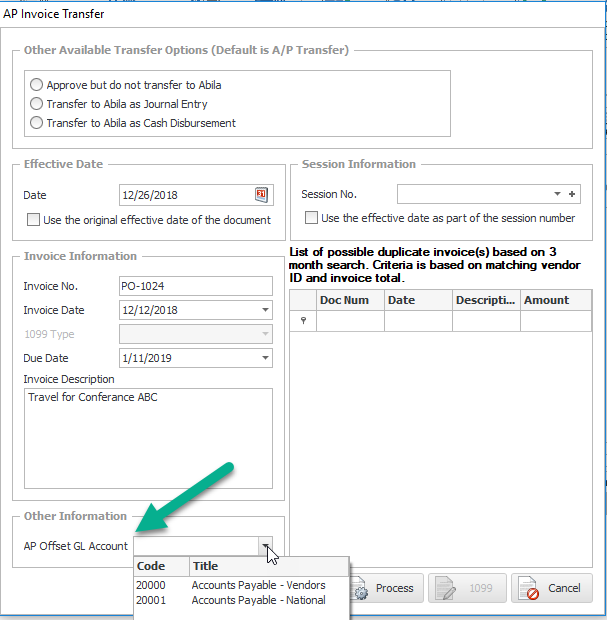Open the effective date calendar picker icon
The width and height of the screenshot is (607, 620).
(x=263, y=195)
